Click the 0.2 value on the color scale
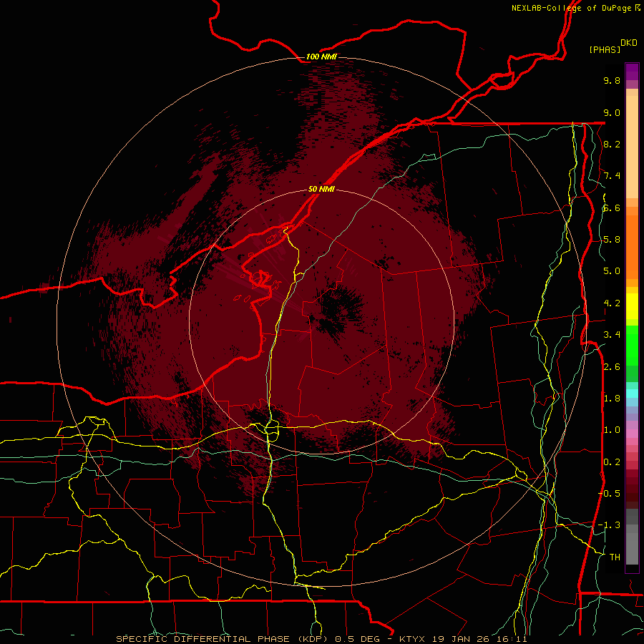Screen dimensions: 644x644 [x=612, y=462]
